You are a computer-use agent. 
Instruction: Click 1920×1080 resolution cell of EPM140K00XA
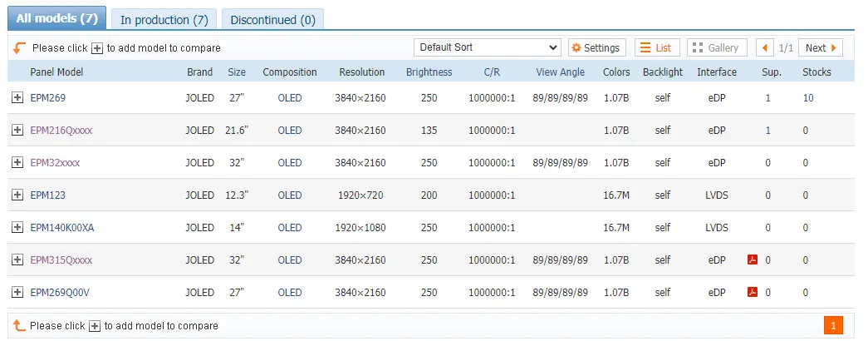[x=360, y=227]
